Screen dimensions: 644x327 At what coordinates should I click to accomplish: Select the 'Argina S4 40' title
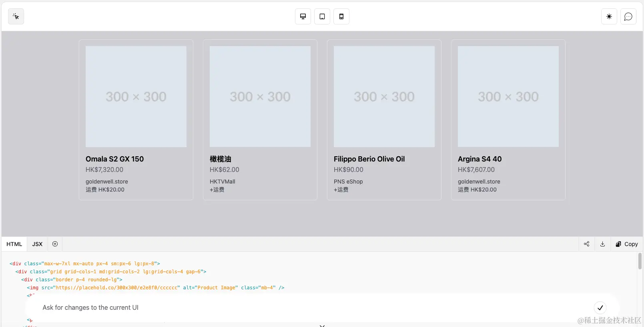480,159
